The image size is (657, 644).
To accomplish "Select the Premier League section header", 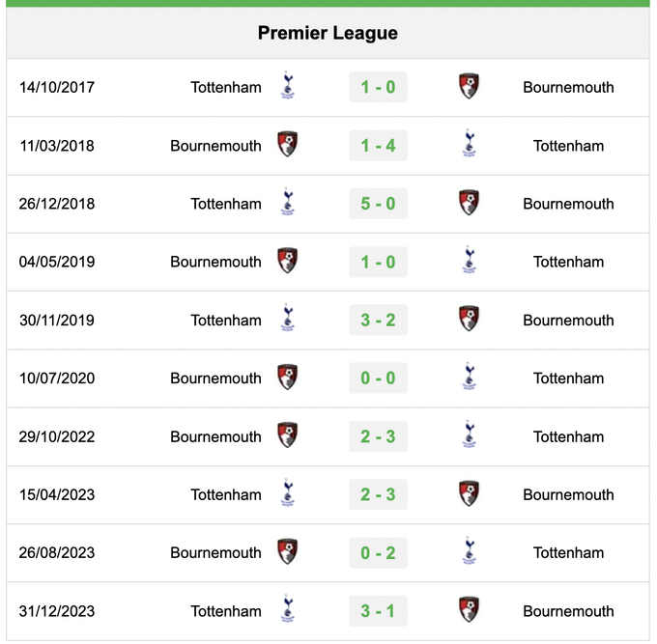I will tap(328, 33).
